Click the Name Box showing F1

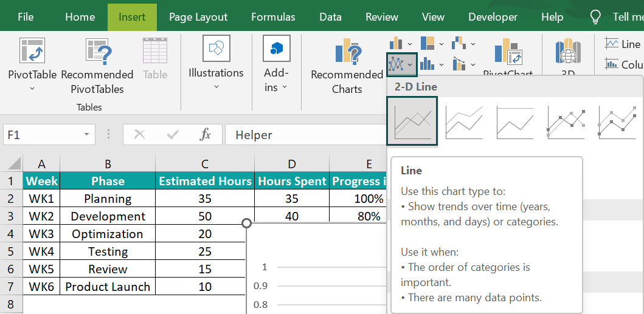43,135
